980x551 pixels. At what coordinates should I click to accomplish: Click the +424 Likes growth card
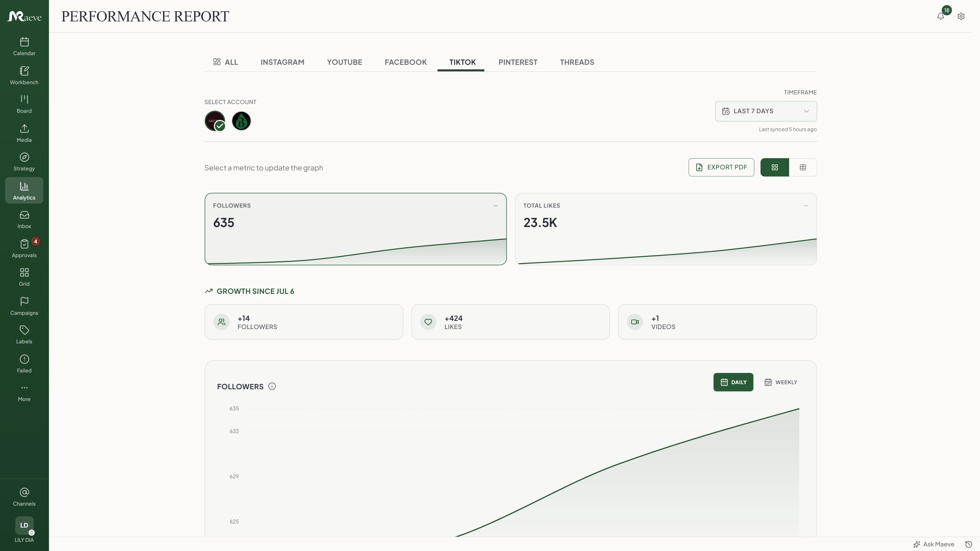tap(510, 322)
